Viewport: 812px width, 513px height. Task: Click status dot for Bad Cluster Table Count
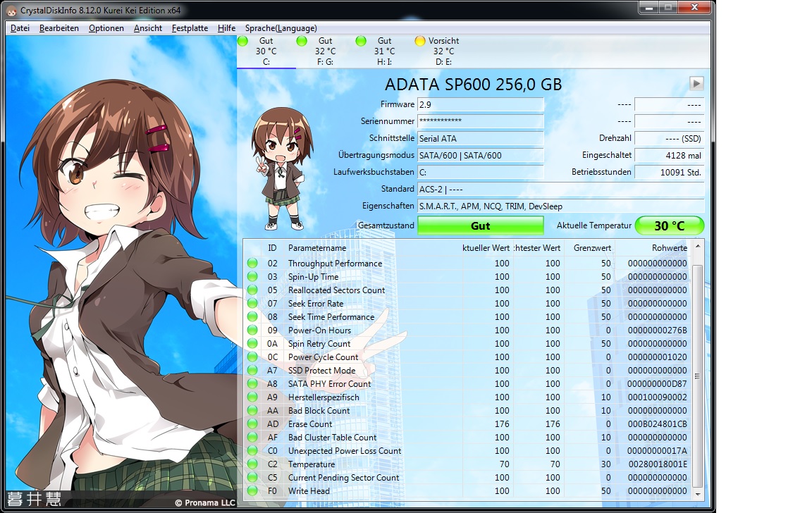click(252, 438)
